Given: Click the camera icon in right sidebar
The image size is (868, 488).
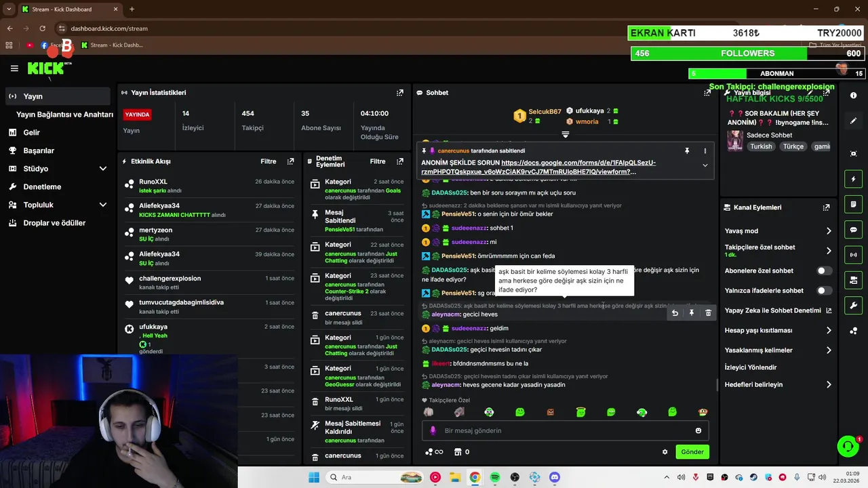Looking at the screenshot, I should coord(853,154).
